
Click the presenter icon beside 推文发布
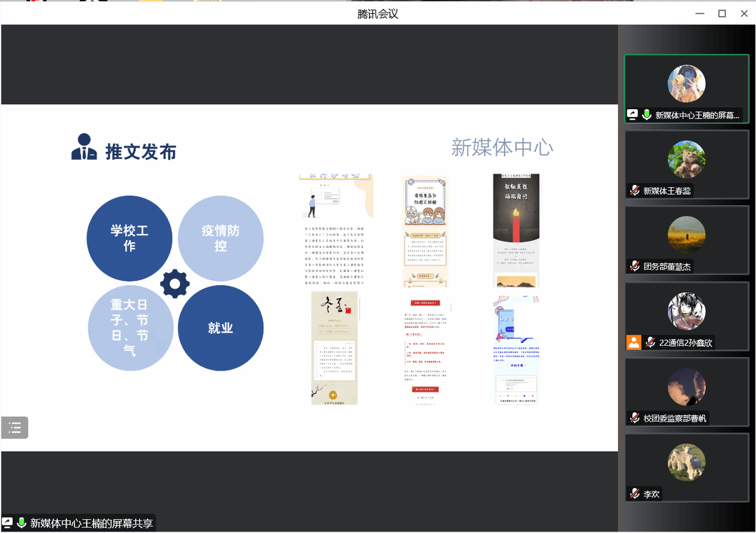[84, 147]
